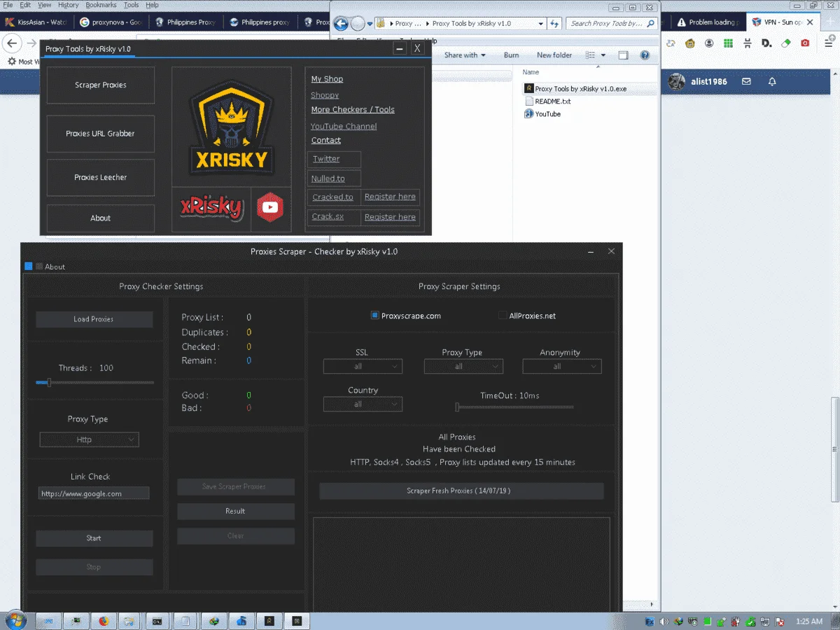840x630 pixels.
Task: Click the Proxies URL Grabber button
Action: coord(101,134)
